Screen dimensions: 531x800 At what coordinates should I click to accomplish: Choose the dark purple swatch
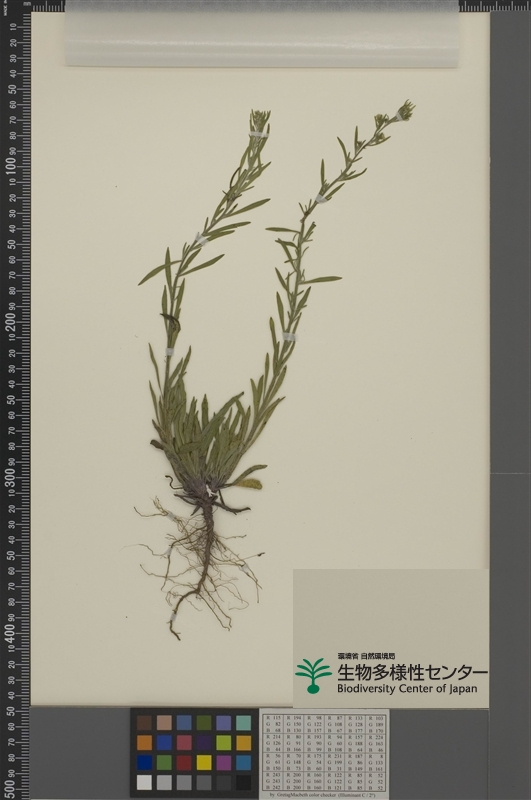point(204,743)
